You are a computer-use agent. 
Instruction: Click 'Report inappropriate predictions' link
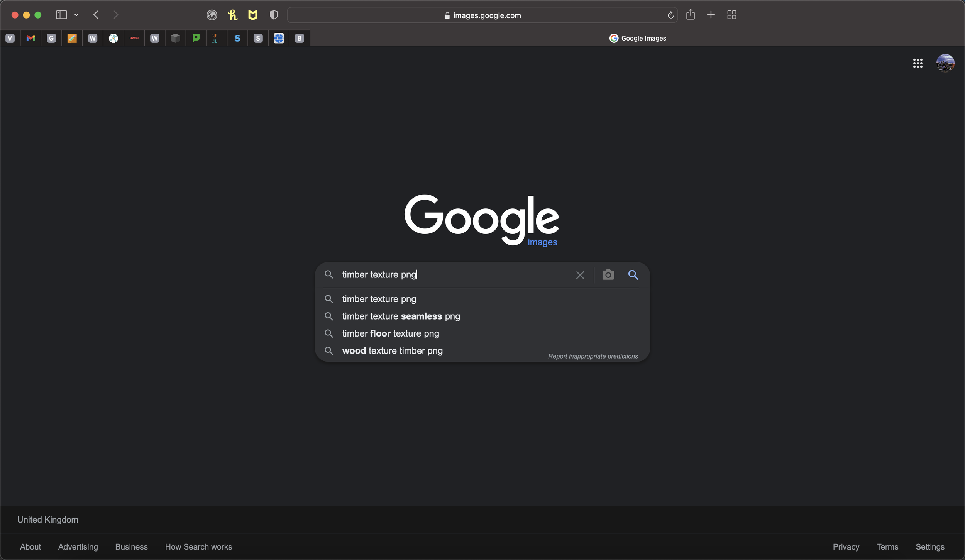[593, 356]
